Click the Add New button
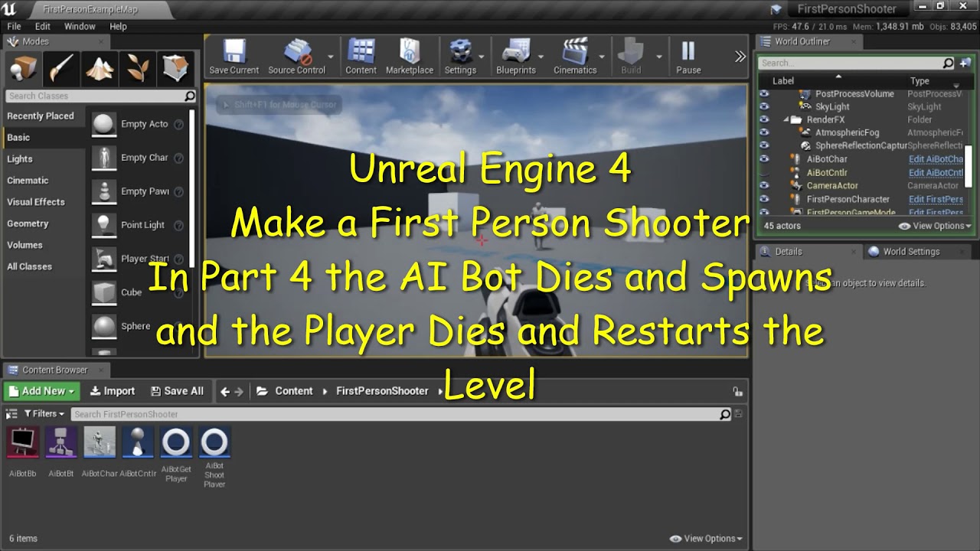Viewport: 980px width, 551px height. pyautogui.click(x=42, y=391)
